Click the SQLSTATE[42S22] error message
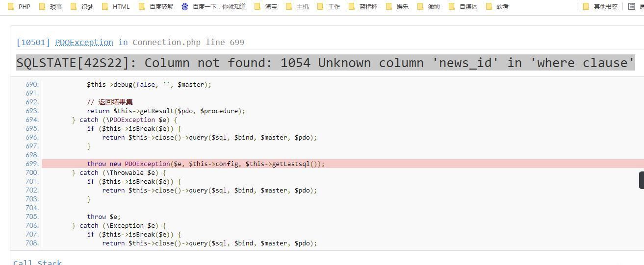This screenshot has width=644, height=265. click(326, 63)
